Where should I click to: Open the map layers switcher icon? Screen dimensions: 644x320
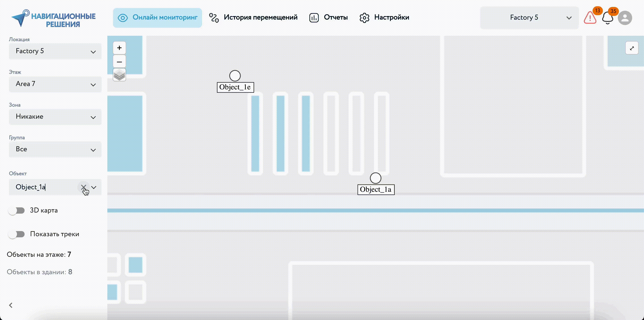click(x=119, y=75)
